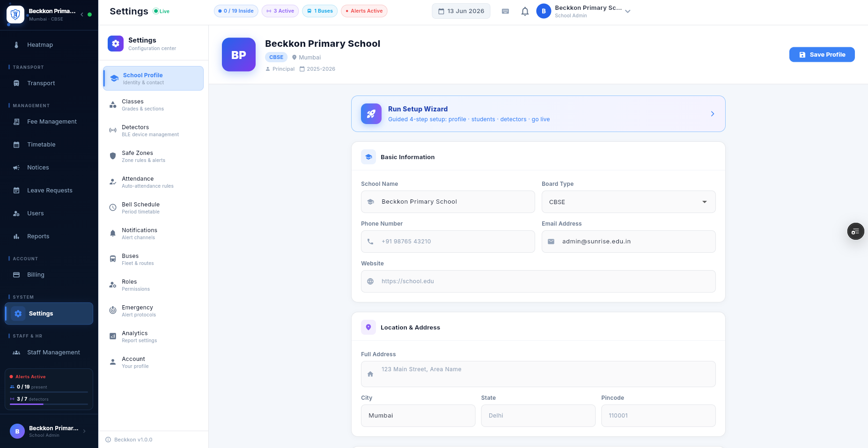The width and height of the screenshot is (868, 448).
Task: Click the Bell Schedule clock icon
Action: 113,208
